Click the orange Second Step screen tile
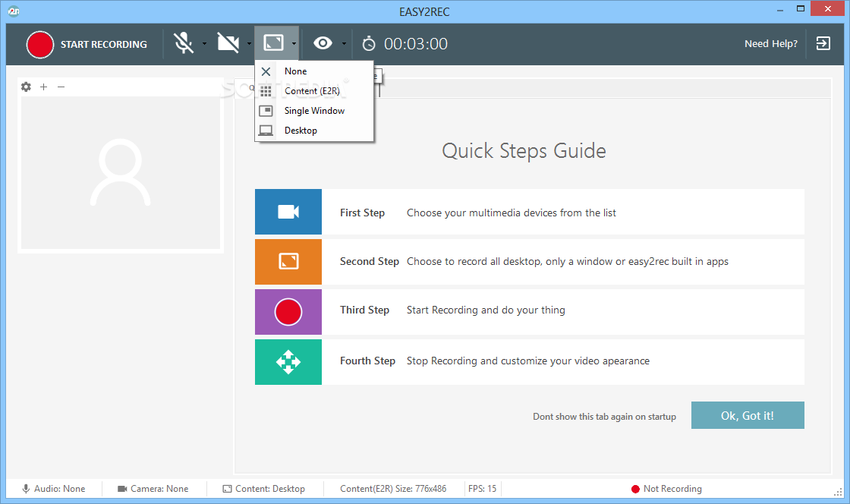The image size is (850, 504). click(288, 262)
